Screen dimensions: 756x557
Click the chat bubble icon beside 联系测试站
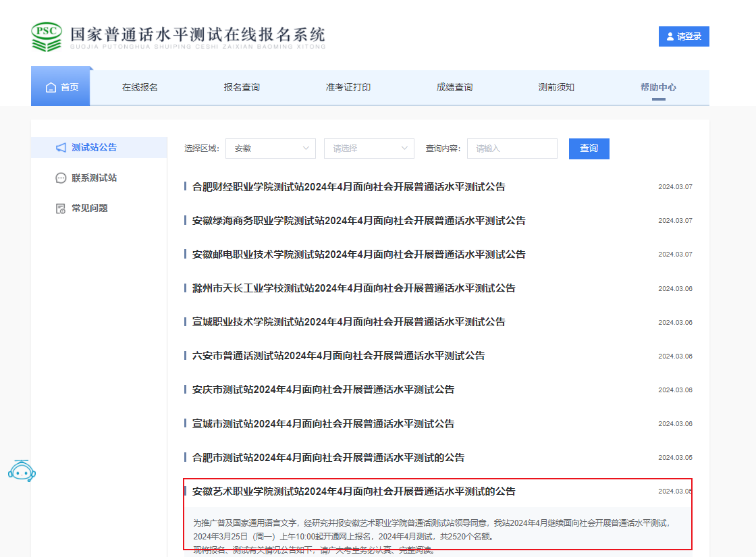pos(61,178)
